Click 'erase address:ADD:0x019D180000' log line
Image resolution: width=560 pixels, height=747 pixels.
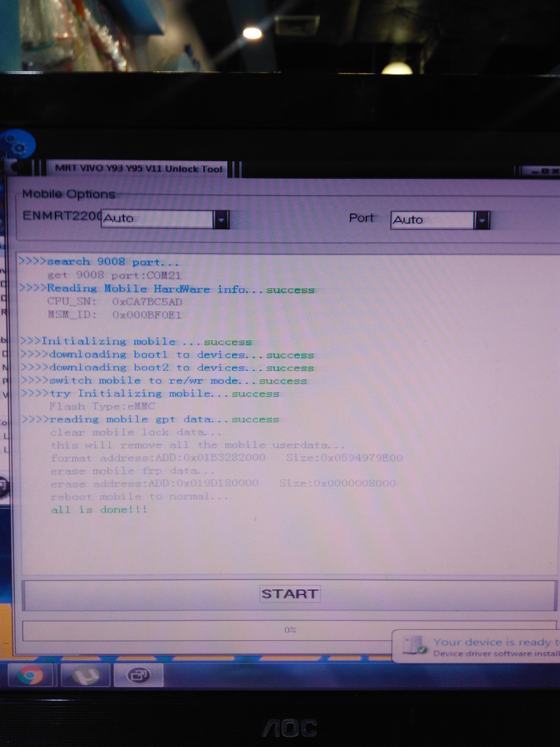coord(223,484)
